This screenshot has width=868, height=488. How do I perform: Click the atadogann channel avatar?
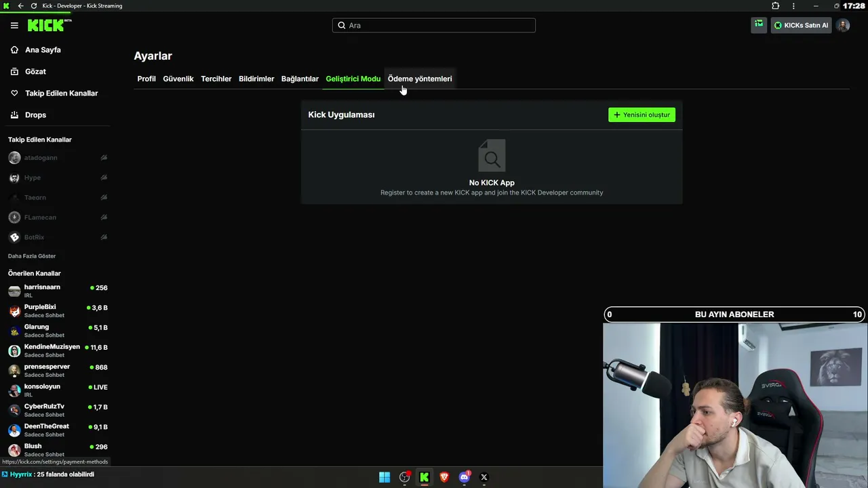(x=14, y=158)
